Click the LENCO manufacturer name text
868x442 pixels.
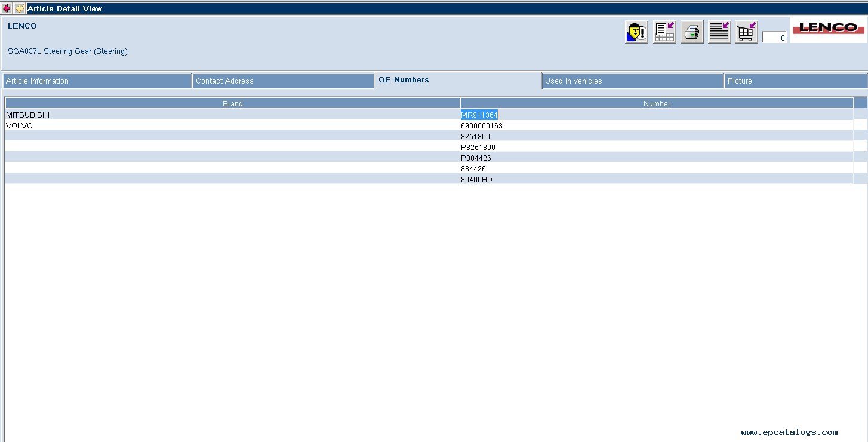[x=22, y=26]
